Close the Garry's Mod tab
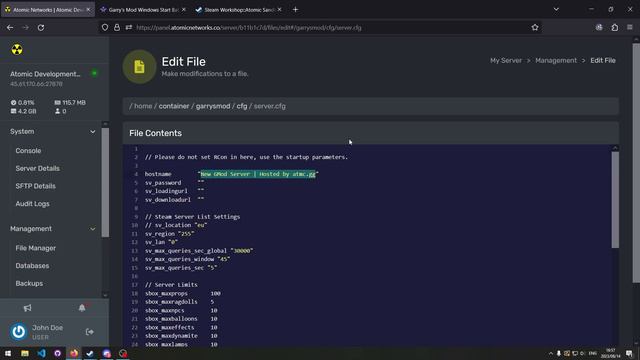The width and height of the screenshot is (640, 360). (x=184, y=9)
